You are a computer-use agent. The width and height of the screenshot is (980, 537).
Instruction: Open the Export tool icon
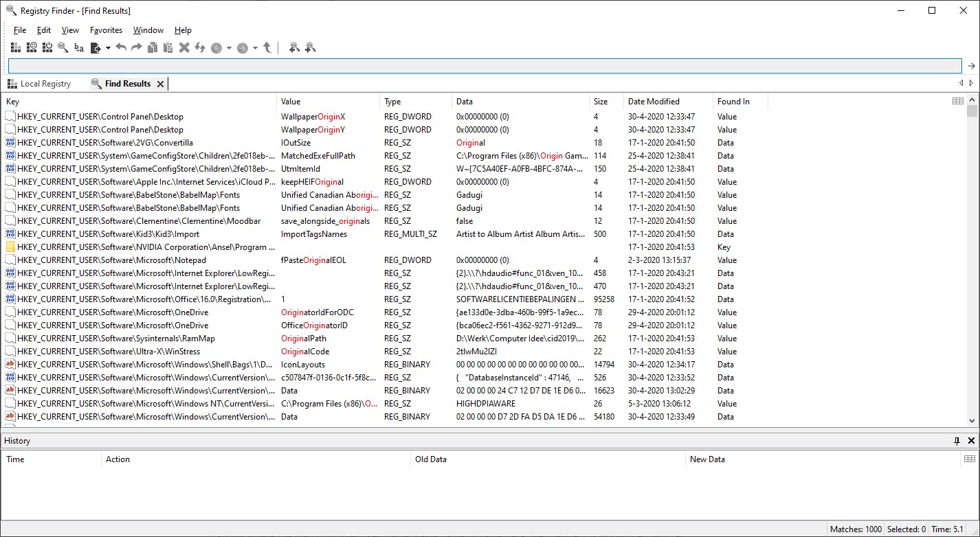96,47
